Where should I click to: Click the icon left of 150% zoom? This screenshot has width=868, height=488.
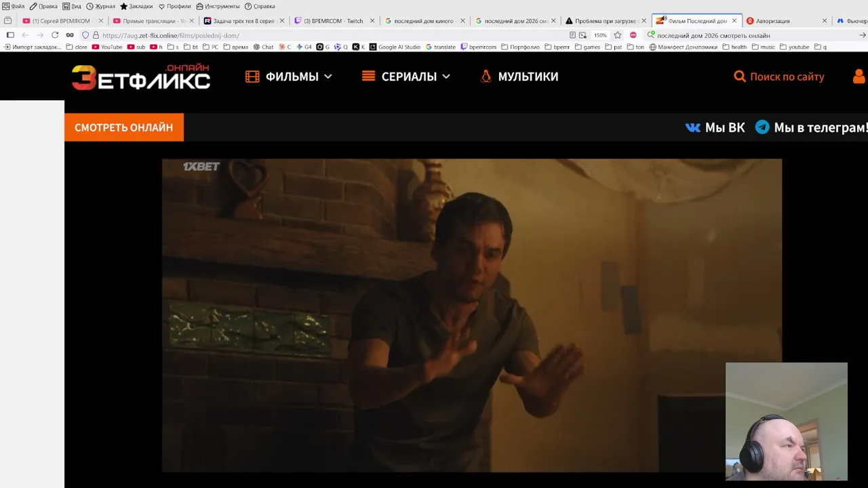[x=583, y=35]
